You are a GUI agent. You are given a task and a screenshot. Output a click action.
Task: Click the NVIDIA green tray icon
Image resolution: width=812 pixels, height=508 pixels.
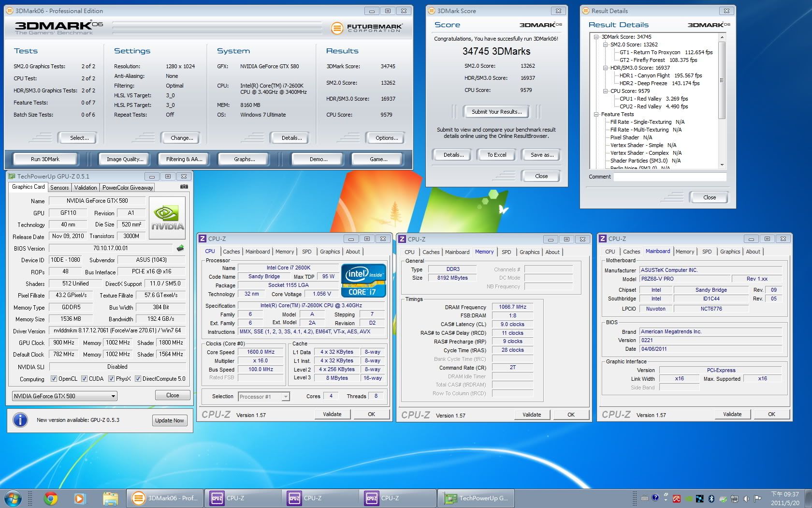coord(688,499)
